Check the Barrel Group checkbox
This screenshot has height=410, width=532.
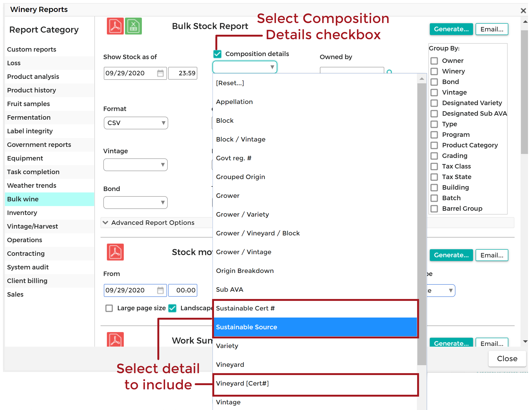pos(434,209)
